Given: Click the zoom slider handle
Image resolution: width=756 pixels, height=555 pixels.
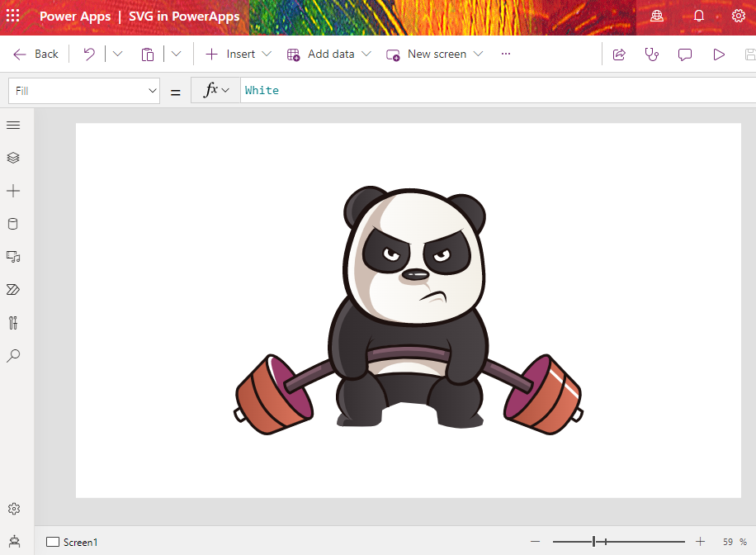Looking at the screenshot, I should coord(594,542).
